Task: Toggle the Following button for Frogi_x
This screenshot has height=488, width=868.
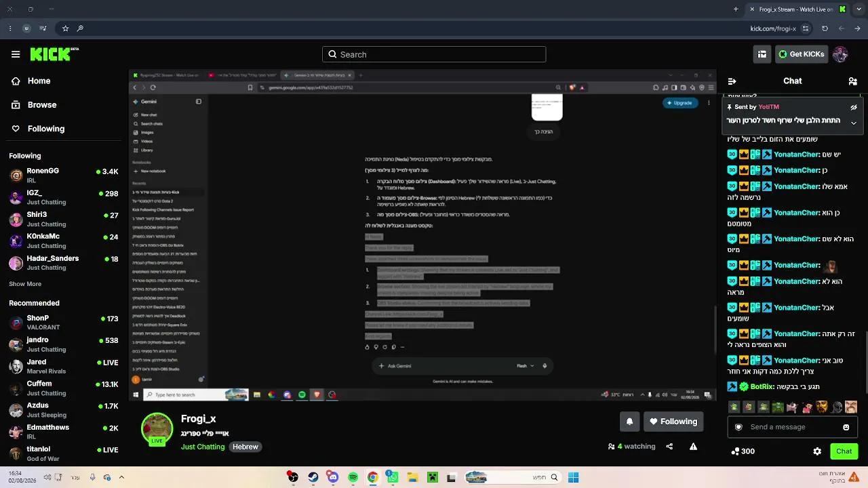Action: 673,422
